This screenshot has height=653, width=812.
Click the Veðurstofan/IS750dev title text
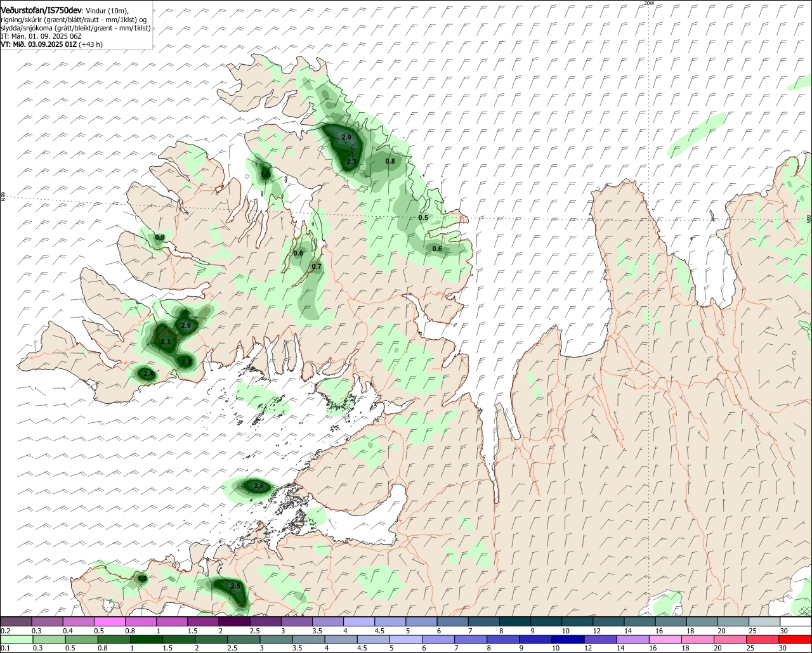pos(41,11)
